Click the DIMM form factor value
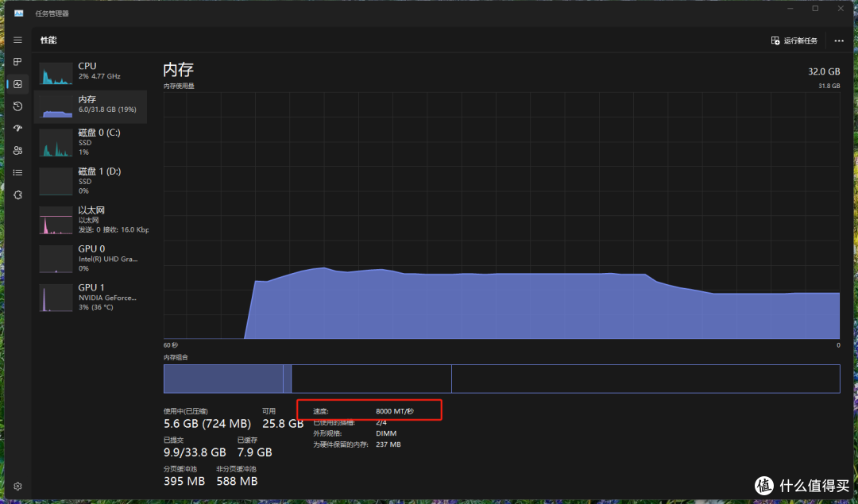The image size is (858, 504). (x=386, y=433)
